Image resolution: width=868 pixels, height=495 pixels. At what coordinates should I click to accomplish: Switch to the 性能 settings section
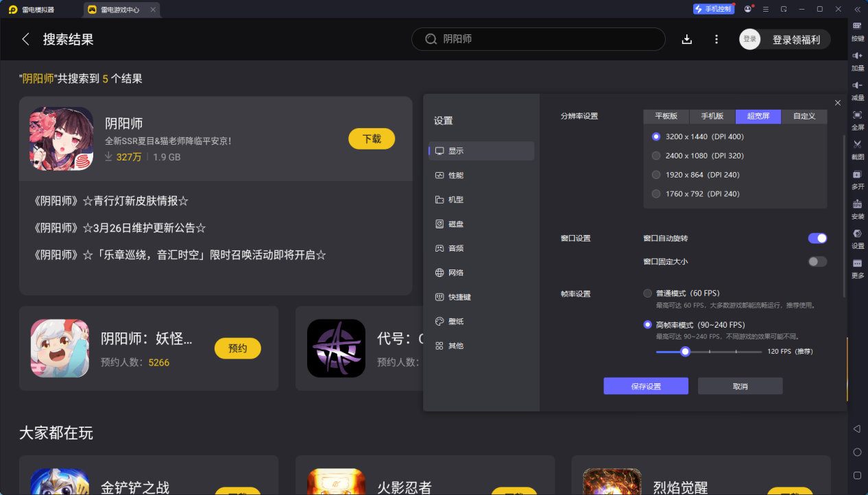(481, 175)
